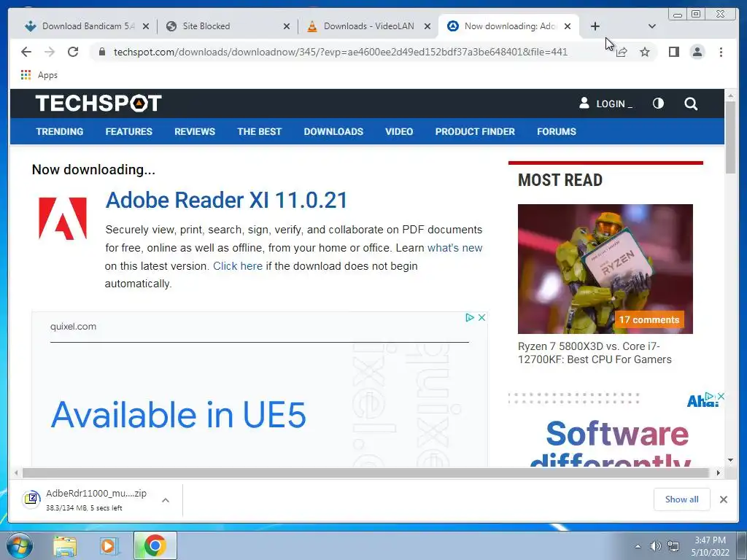This screenshot has height=560, width=747.
Task: Open Windows Explorer from taskbar
Action: [x=65, y=545]
